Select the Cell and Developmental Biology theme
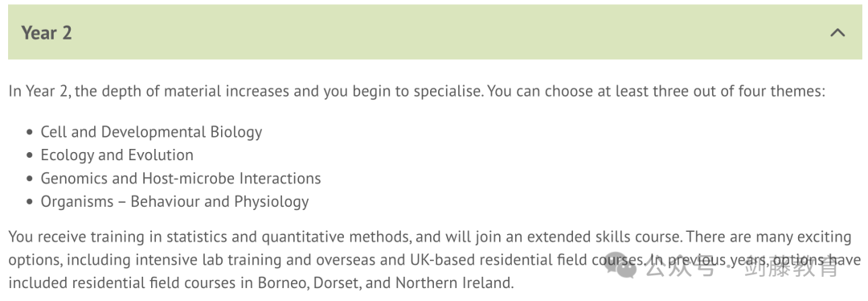Screen dimensions: 868x301 pyautogui.click(x=151, y=132)
